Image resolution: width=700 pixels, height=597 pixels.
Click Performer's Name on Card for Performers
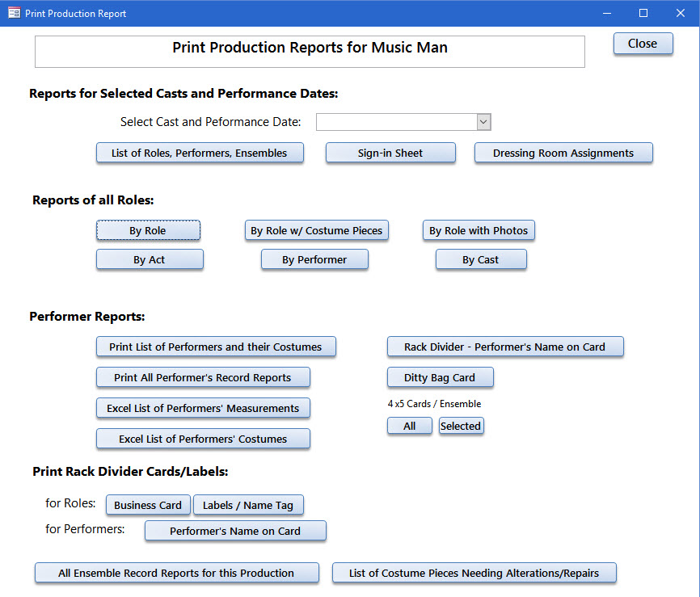[x=235, y=531]
